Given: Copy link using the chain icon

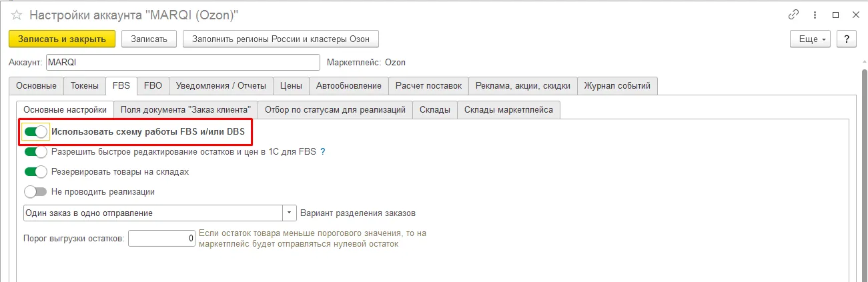Looking at the screenshot, I should (793, 14).
